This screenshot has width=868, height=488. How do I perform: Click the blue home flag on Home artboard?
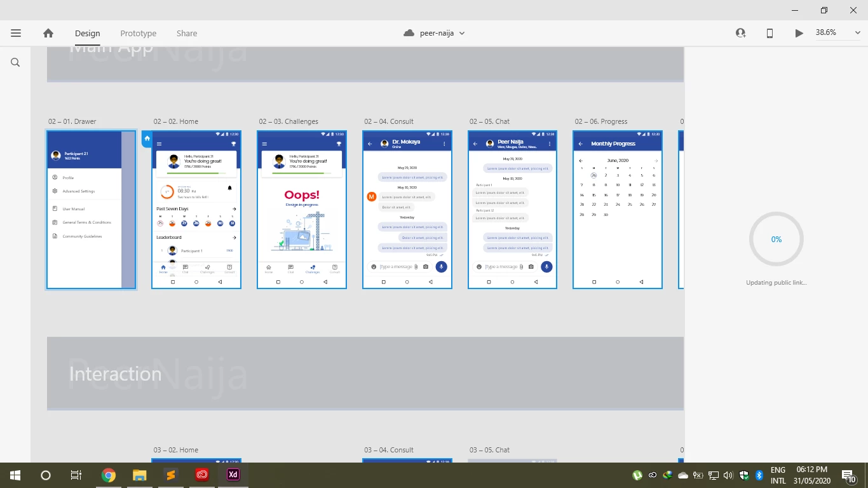pyautogui.click(x=147, y=138)
